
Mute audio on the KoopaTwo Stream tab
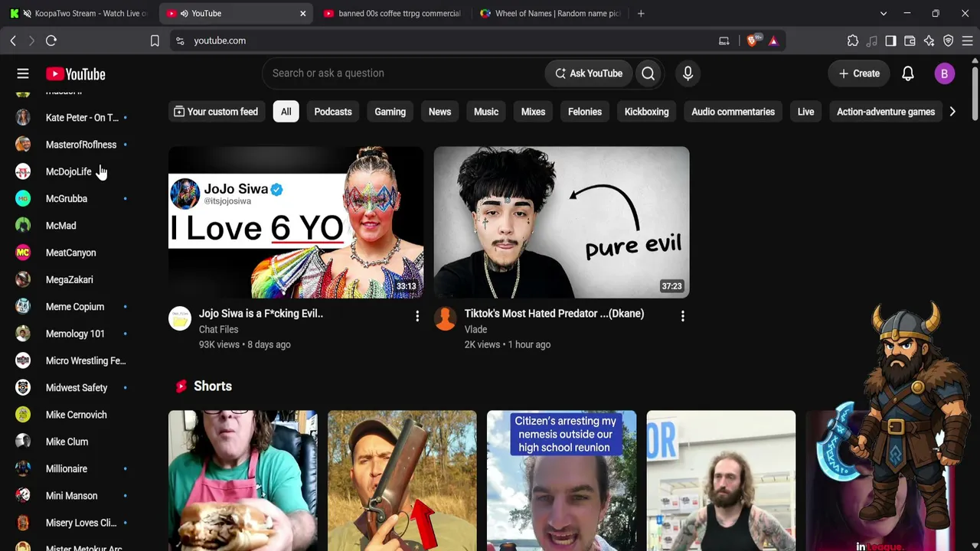pos(28,13)
